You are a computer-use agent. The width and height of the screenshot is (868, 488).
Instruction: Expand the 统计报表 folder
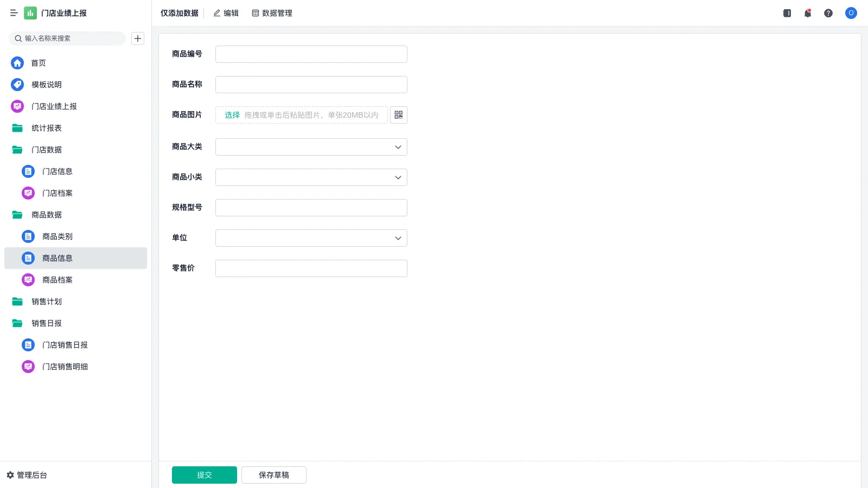click(x=17, y=128)
